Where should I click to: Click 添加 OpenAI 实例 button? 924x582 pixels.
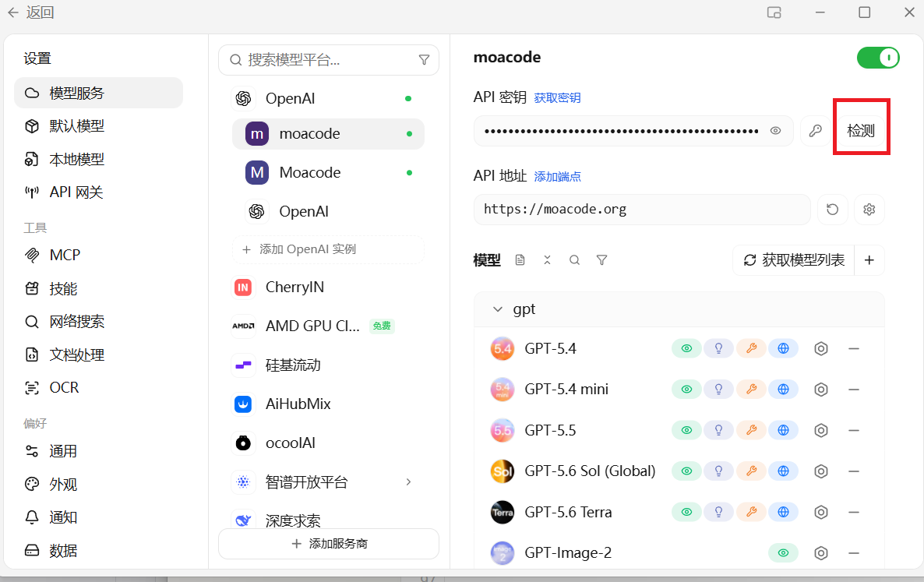point(328,249)
